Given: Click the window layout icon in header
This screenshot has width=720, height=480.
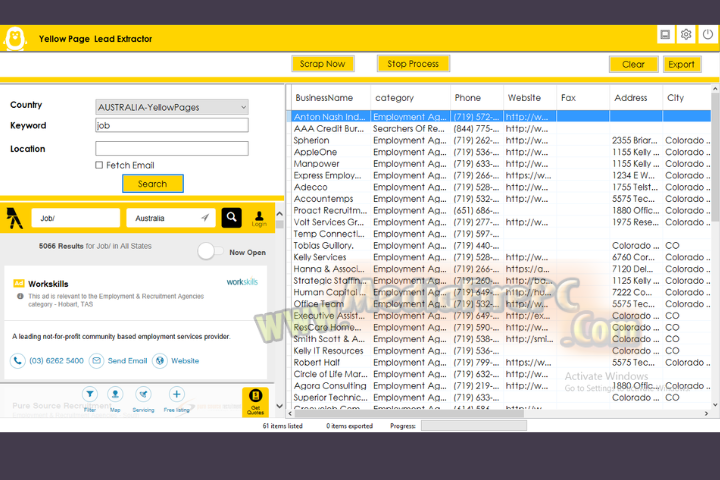Looking at the screenshot, I should click(x=665, y=34).
